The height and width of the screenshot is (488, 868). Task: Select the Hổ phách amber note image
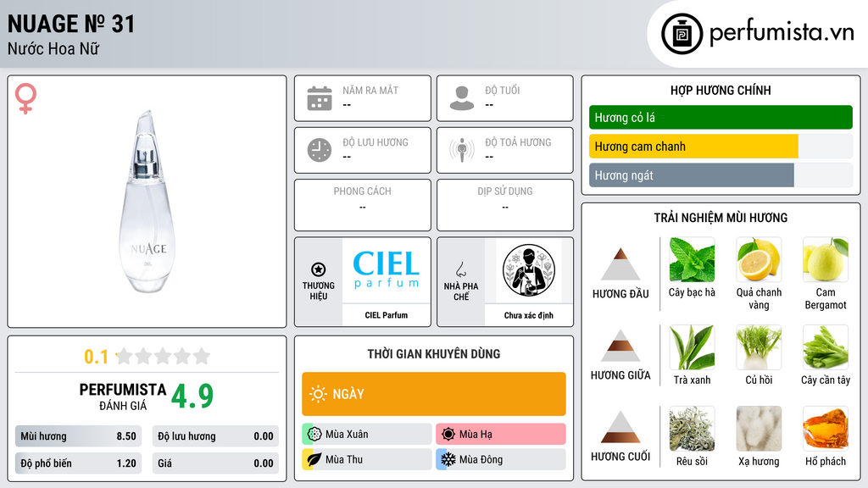click(x=826, y=429)
